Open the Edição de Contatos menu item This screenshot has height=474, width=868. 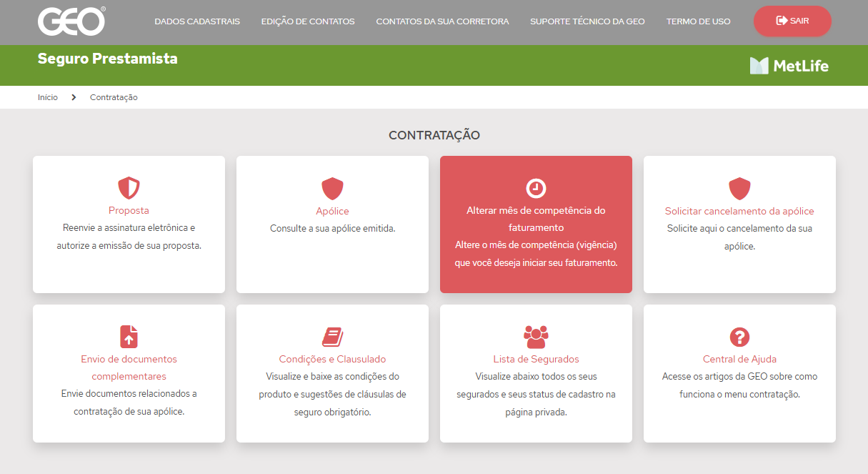coord(308,21)
